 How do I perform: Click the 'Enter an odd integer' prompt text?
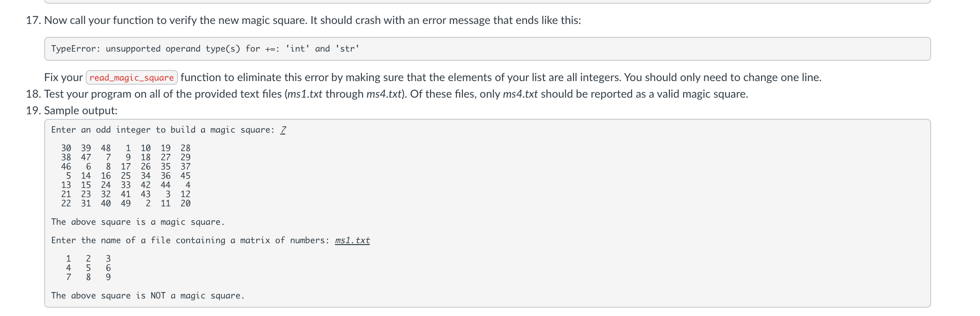tap(163, 130)
